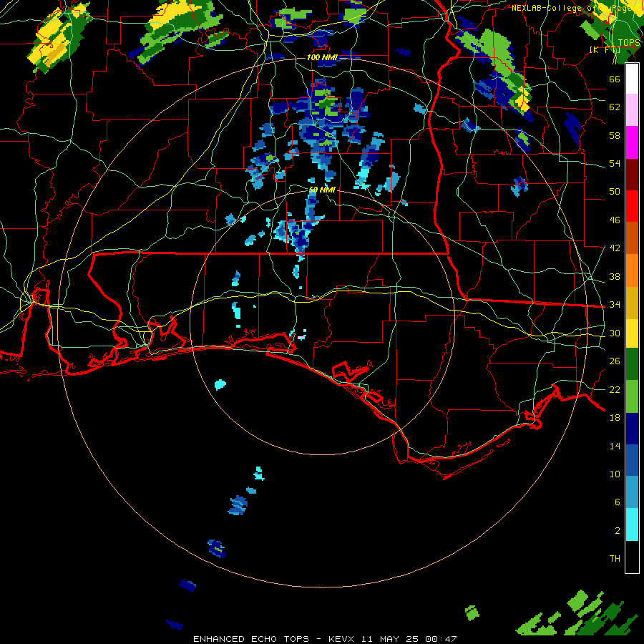Click the '100 NMI' range ring label

322,57
